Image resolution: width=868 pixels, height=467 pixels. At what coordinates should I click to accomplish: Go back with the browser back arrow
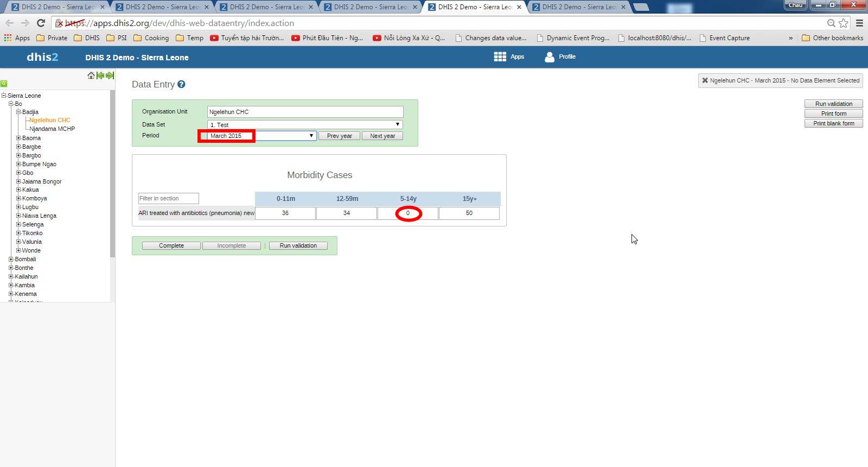[9, 23]
